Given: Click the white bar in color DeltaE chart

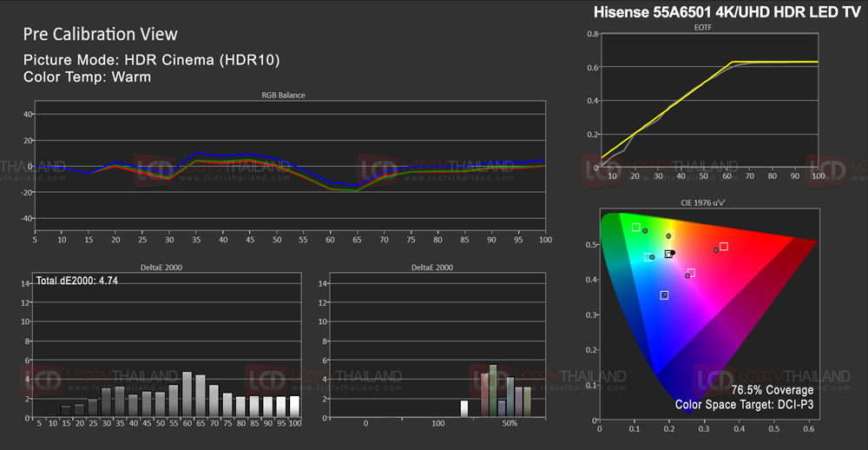Looking at the screenshot, I should (x=464, y=408).
